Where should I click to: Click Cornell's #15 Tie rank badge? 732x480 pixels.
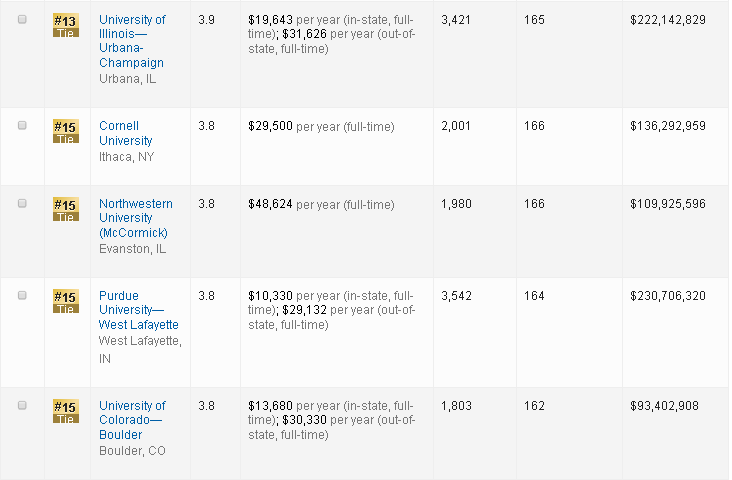click(x=65, y=131)
